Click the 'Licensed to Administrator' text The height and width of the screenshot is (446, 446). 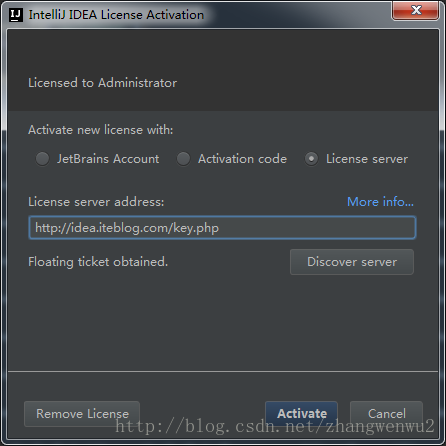click(x=102, y=83)
